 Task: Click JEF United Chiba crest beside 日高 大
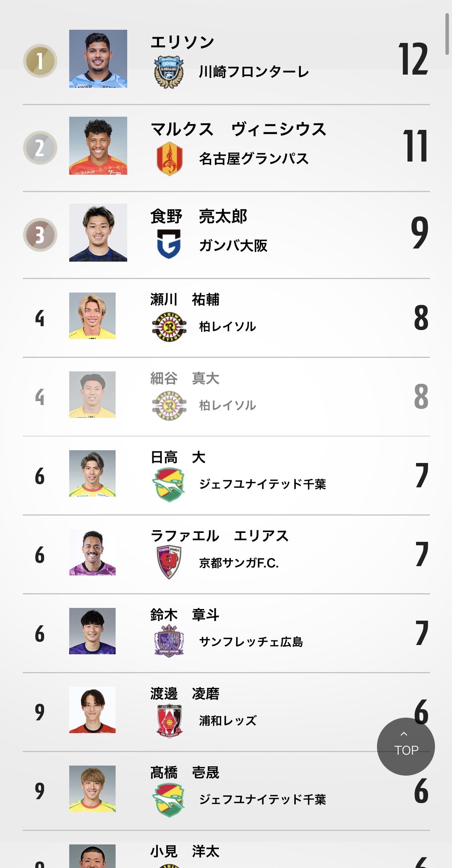[169, 484]
